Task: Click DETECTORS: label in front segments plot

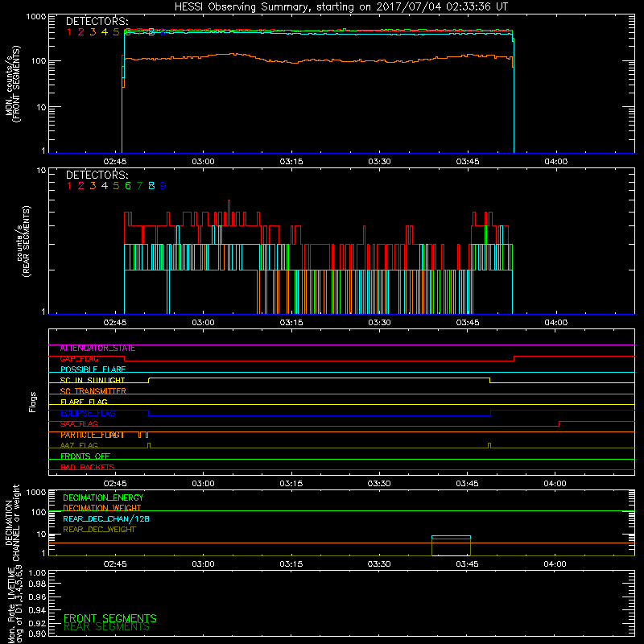Action: point(97,21)
